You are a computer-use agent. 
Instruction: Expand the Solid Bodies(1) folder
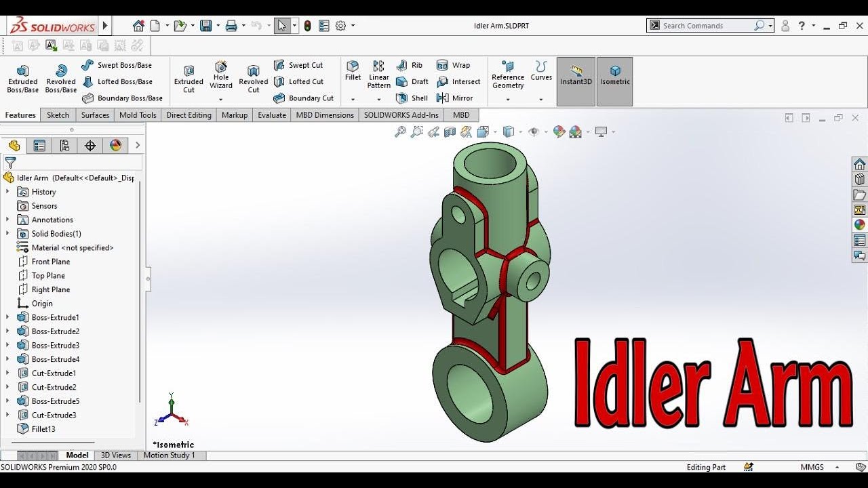(7, 233)
